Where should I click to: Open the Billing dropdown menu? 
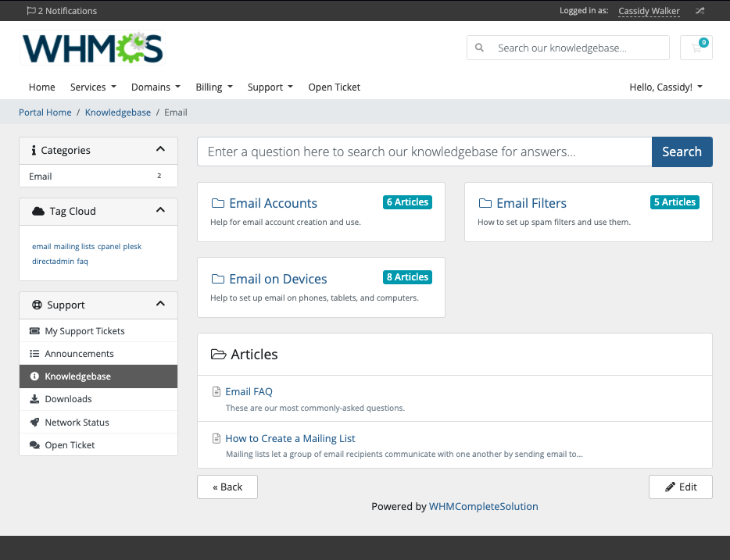(214, 87)
